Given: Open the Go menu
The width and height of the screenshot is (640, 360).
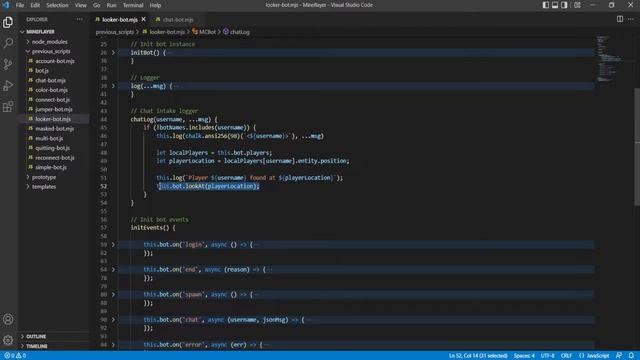Looking at the screenshot, I should click(x=96, y=5).
